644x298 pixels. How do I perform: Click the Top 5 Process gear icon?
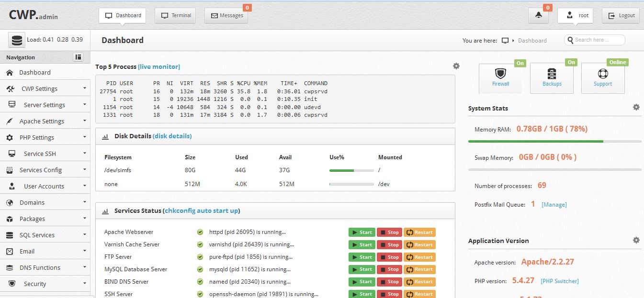(456, 66)
